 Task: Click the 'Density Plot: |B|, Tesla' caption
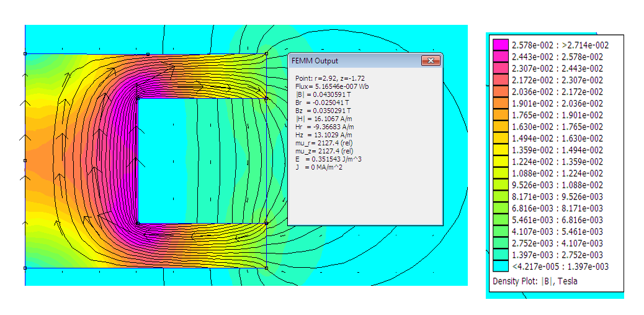pyautogui.click(x=535, y=281)
